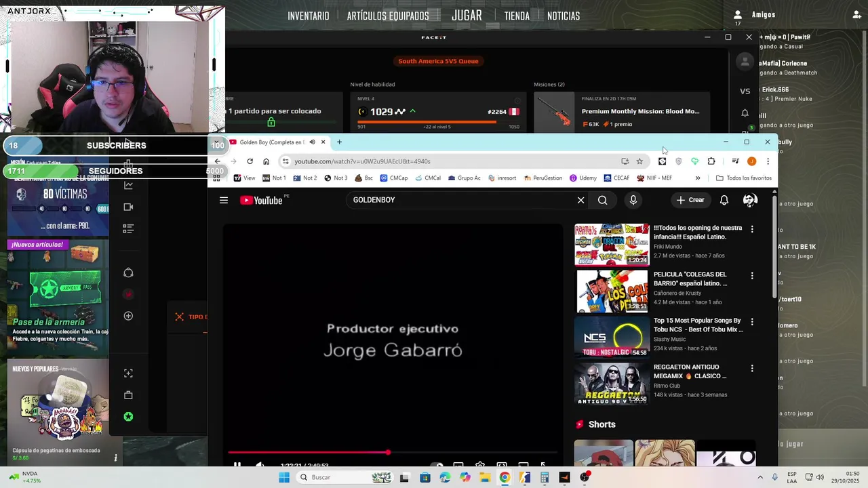The height and width of the screenshot is (488, 868).
Task: Open File Explorer from taskbar
Action: pos(485,477)
